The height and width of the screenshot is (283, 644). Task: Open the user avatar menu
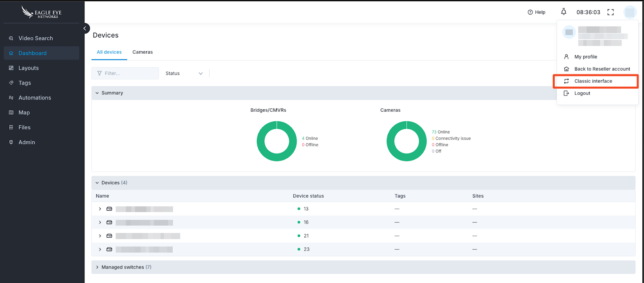630,12
